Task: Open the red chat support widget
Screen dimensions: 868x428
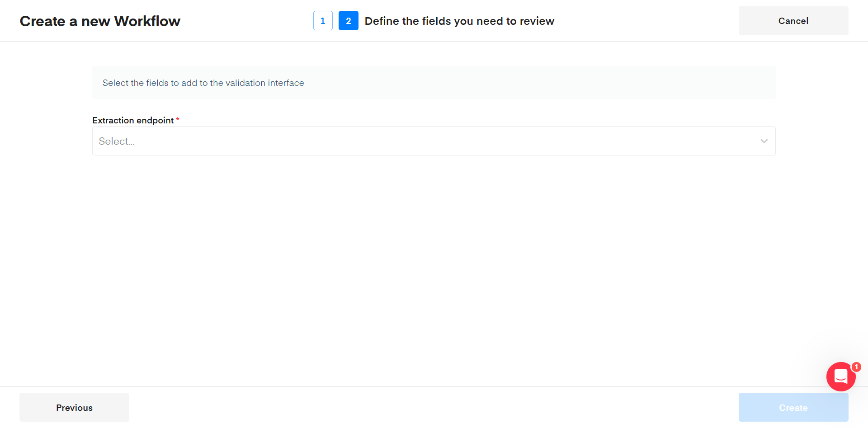Action: (840, 376)
